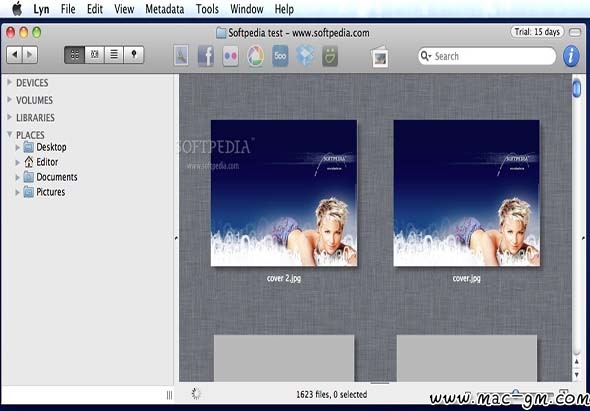Show the blue info inspector button

point(571,56)
